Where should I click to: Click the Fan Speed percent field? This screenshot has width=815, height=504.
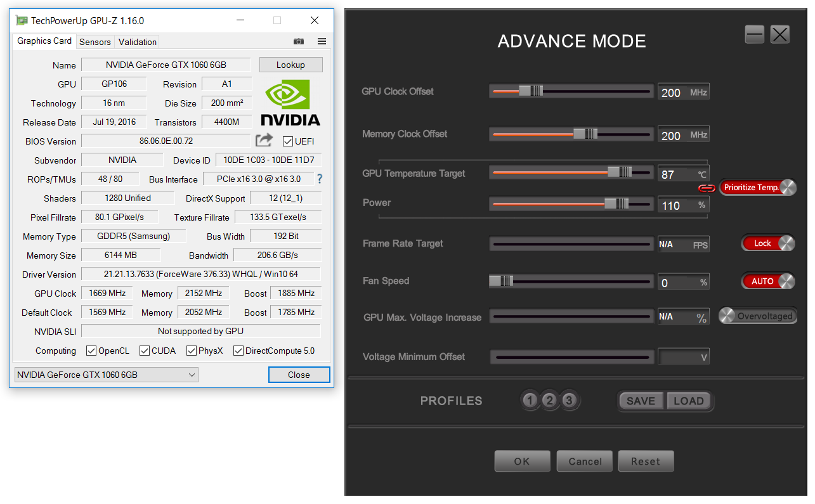tap(684, 283)
